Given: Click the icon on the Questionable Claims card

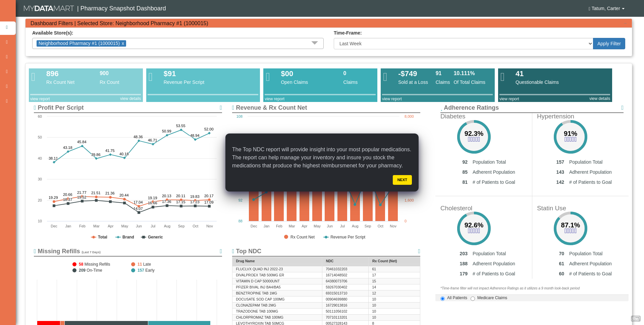Looking at the screenshot, I should coord(503,76).
